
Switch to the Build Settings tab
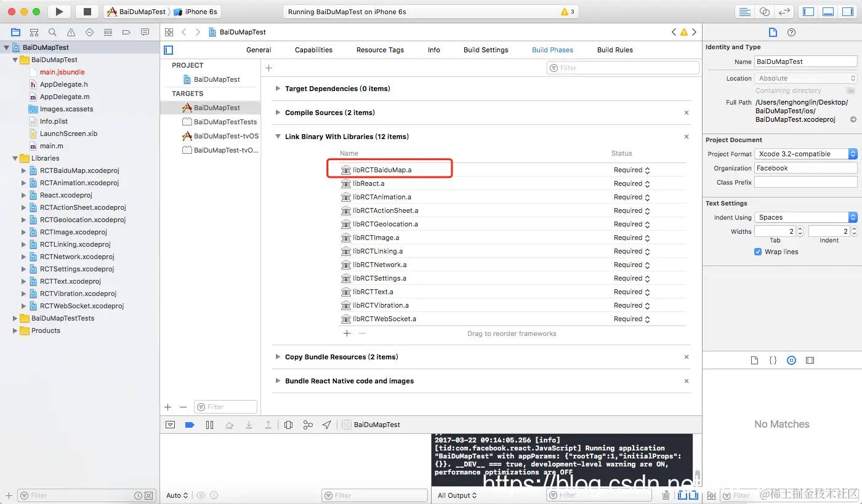pyautogui.click(x=486, y=50)
